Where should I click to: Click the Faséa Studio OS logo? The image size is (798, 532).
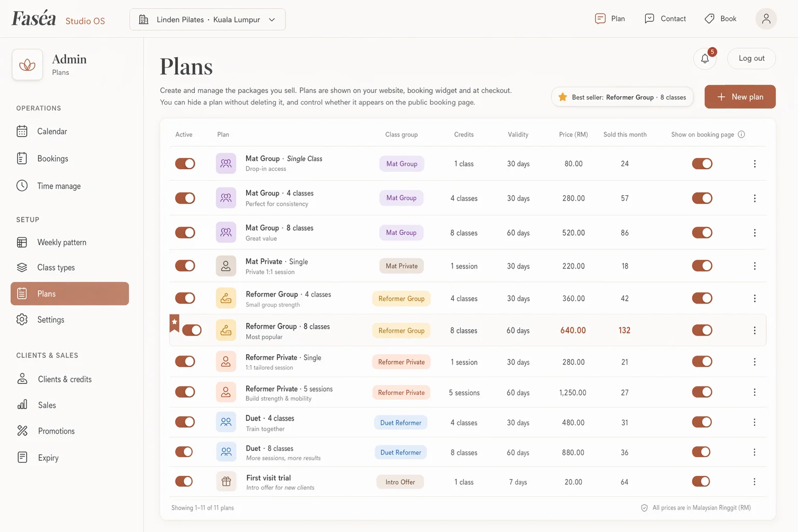pos(58,19)
